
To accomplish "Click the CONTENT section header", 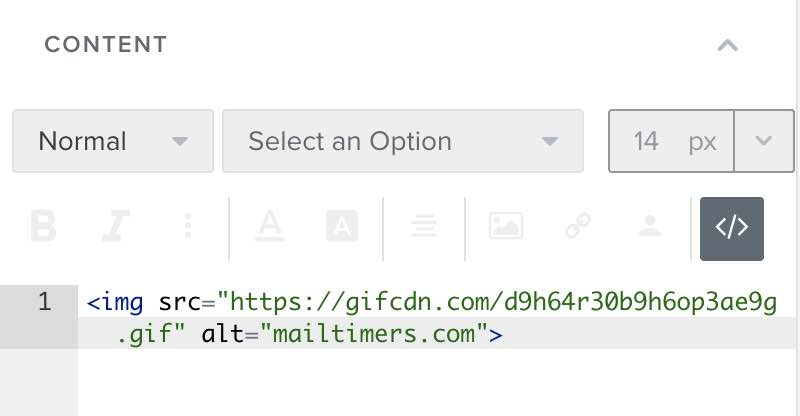I will [x=106, y=45].
